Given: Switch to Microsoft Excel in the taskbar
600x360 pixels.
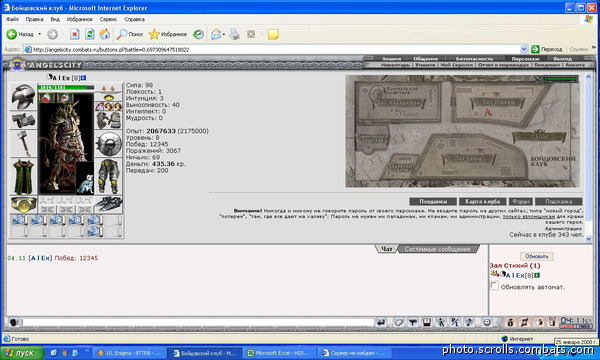Looking at the screenshot, I should [279, 353].
